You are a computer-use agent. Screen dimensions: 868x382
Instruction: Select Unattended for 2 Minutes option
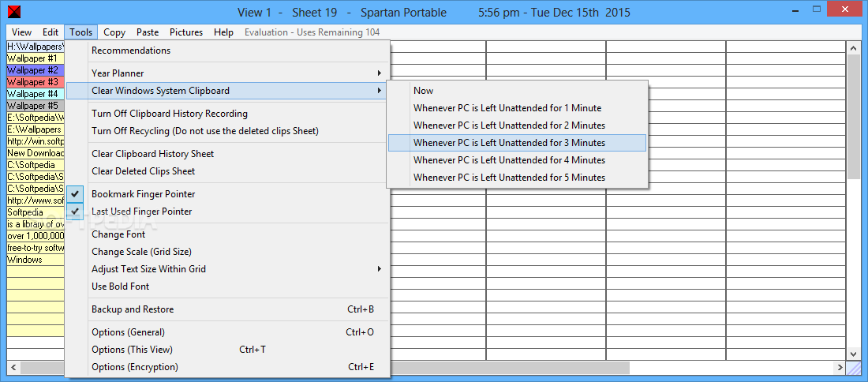pos(517,125)
